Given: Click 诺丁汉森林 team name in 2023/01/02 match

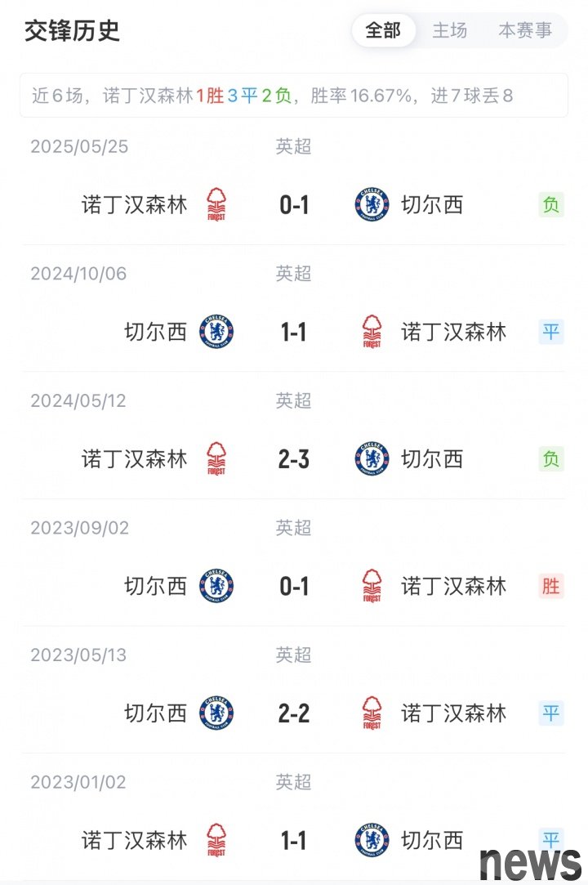Looking at the screenshot, I should [135, 840].
